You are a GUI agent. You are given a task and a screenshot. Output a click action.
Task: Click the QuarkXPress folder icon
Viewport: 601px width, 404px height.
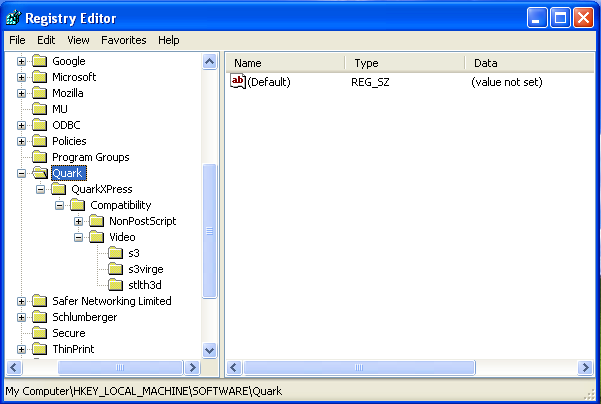click(x=59, y=189)
